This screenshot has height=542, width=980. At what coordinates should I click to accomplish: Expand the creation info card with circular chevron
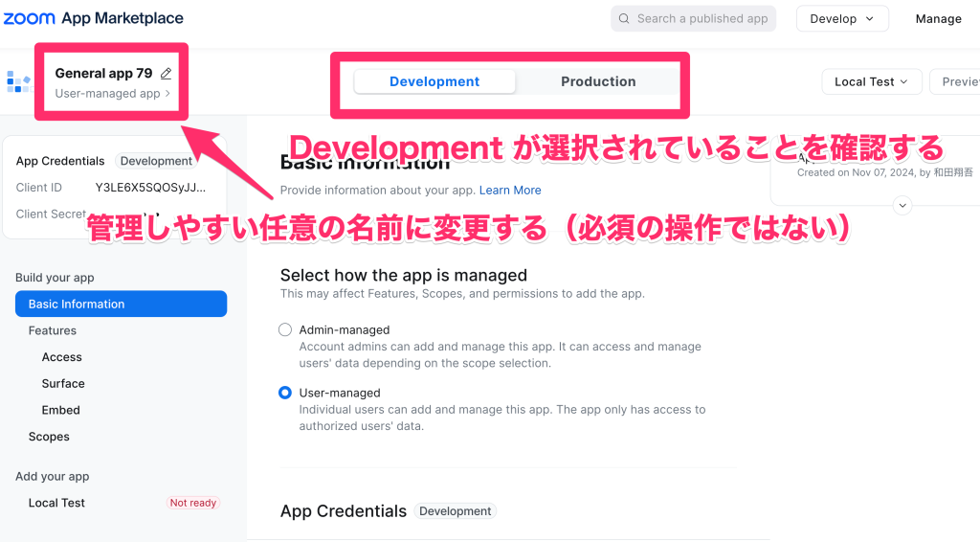click(902, 205)
